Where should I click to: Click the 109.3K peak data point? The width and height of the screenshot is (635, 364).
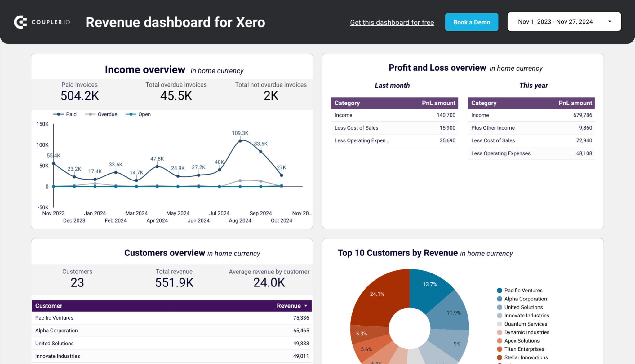tap(240, 140)
